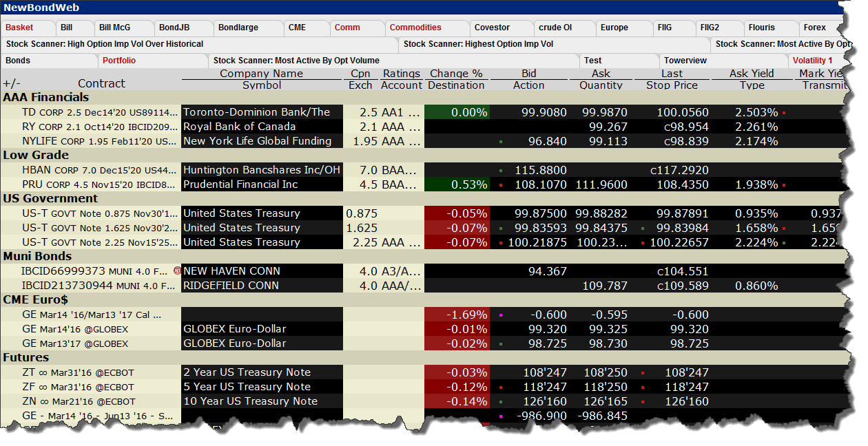Sort by the Change % column header
This screenshot has height=446, width=868.
click(456, 74)
